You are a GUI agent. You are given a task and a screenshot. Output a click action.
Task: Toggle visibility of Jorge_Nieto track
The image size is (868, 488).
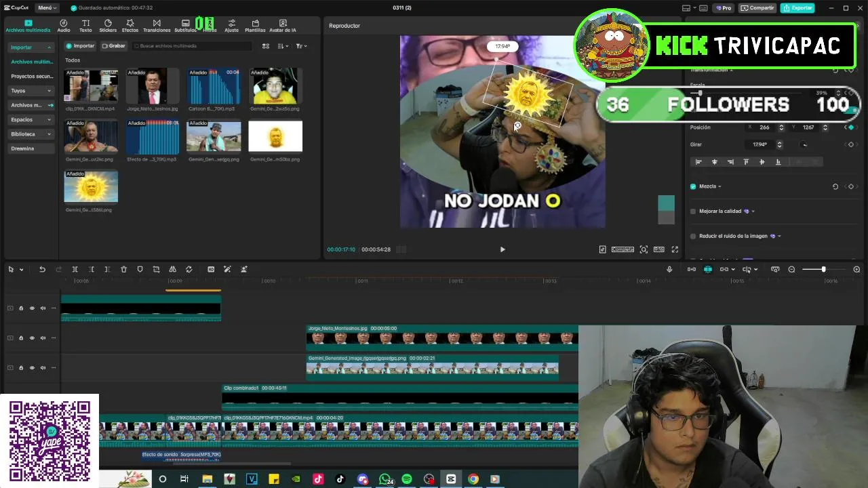[32, 338]
